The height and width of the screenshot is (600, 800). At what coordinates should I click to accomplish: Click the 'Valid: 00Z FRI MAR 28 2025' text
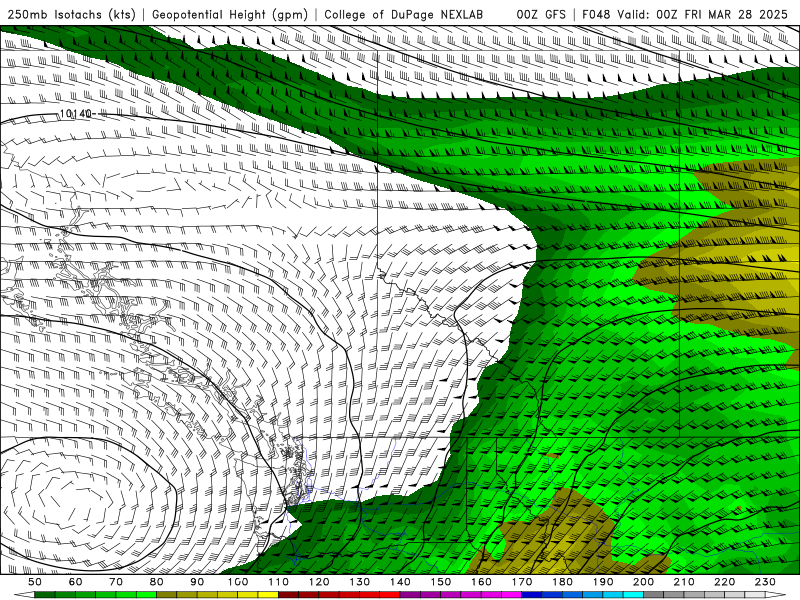tap(703, 15)
